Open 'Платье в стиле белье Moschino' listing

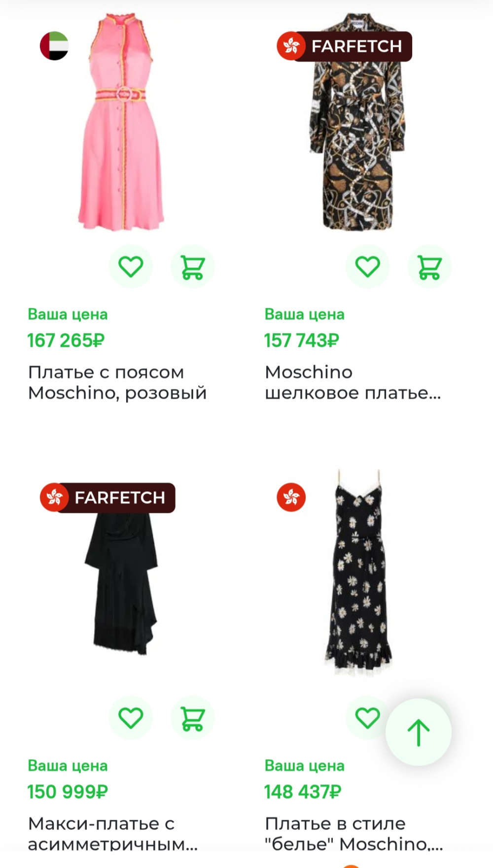(351, 834)
